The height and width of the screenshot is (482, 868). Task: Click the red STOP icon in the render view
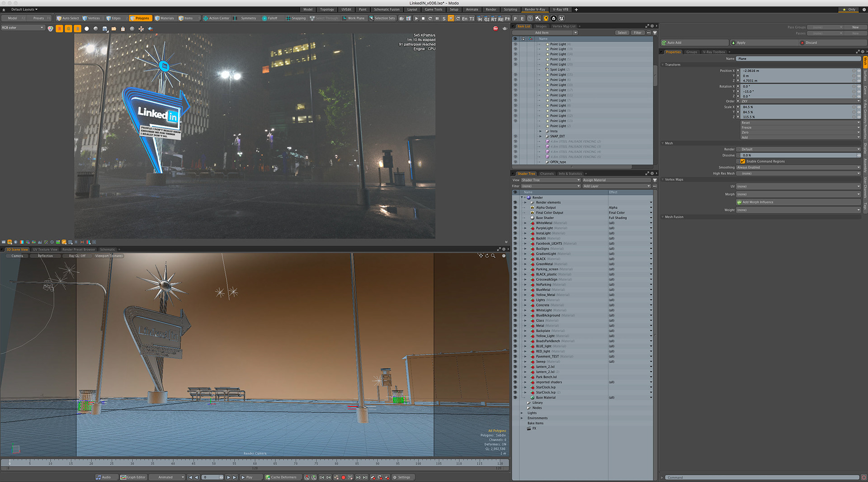[x=495, y=28]
